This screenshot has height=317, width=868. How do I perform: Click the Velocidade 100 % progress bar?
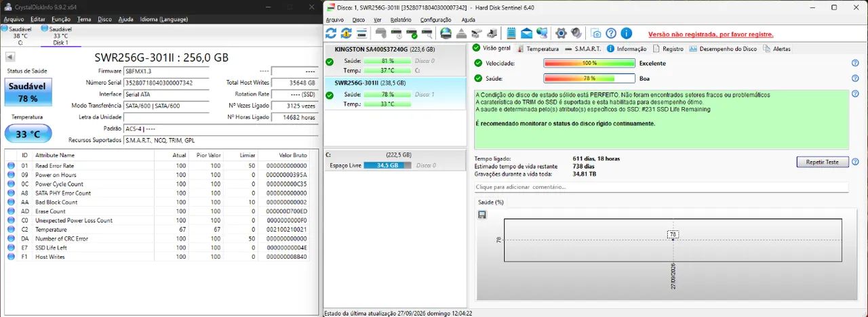click(589, 63)
